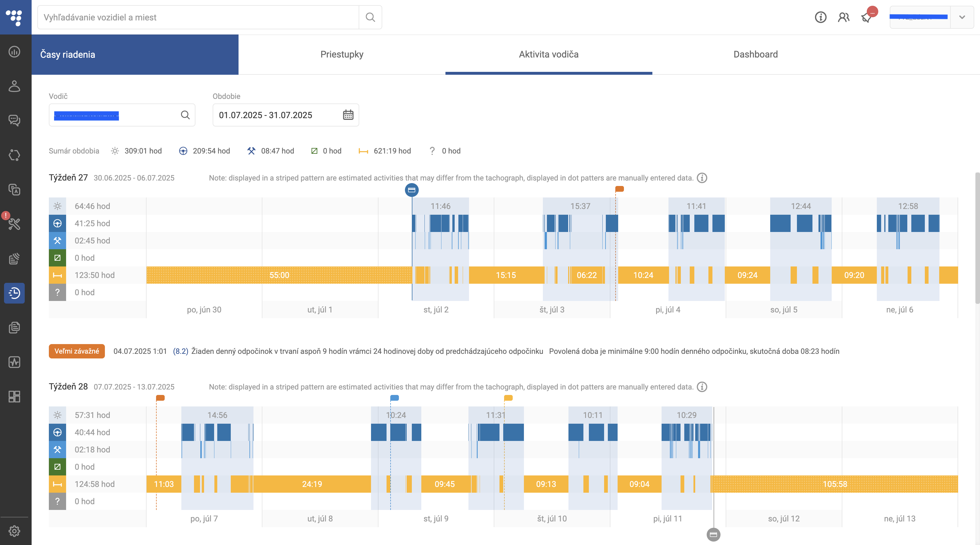Open the users icon in the top bar
The image size is (980, 545).
843,17
